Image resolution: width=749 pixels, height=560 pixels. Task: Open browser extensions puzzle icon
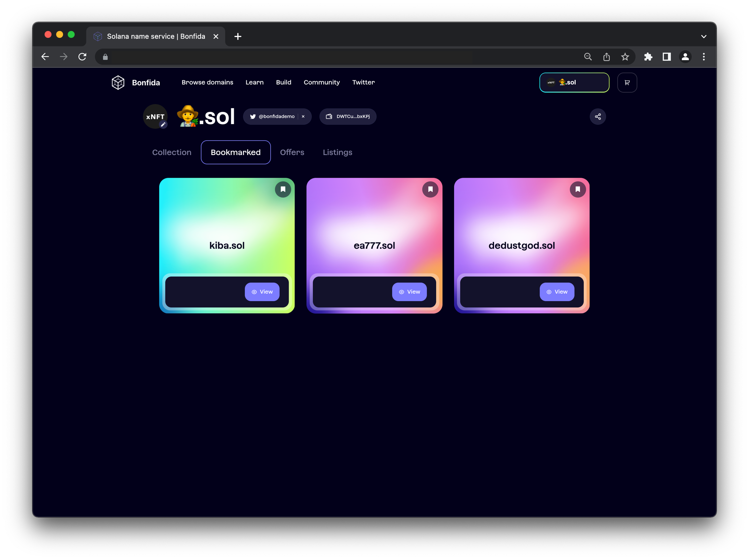648,57
